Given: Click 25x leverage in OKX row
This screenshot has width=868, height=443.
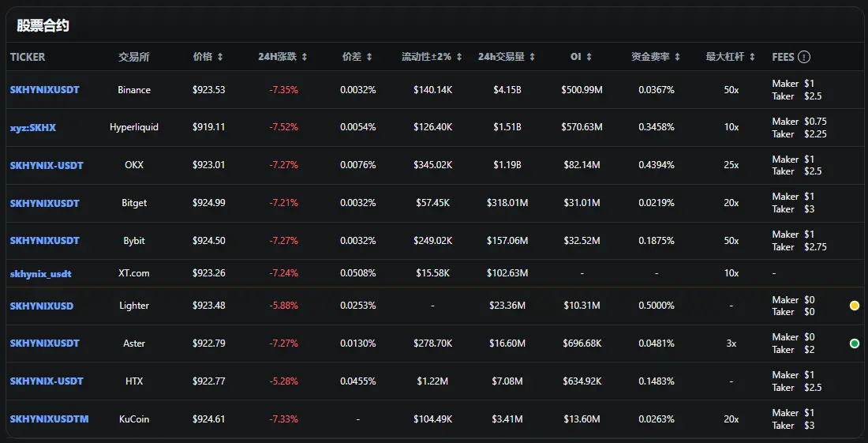Looking at the screenshot, I should tap(731, 165).
